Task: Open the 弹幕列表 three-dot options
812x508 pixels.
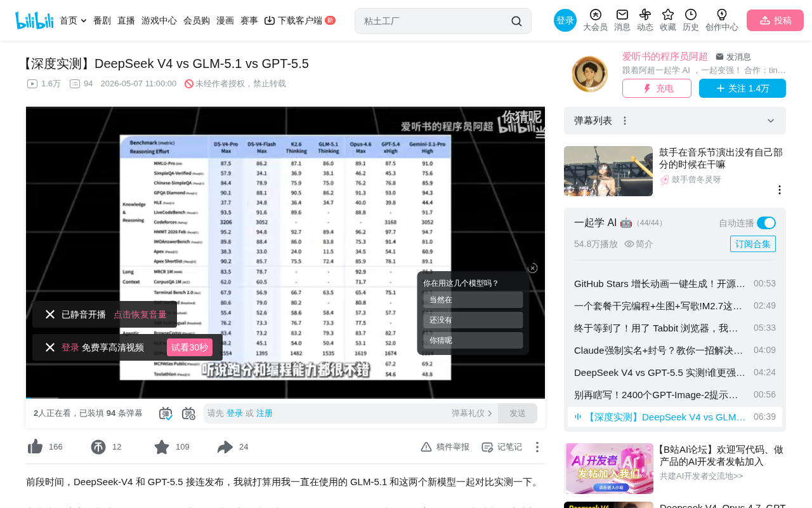Action: 625,121
